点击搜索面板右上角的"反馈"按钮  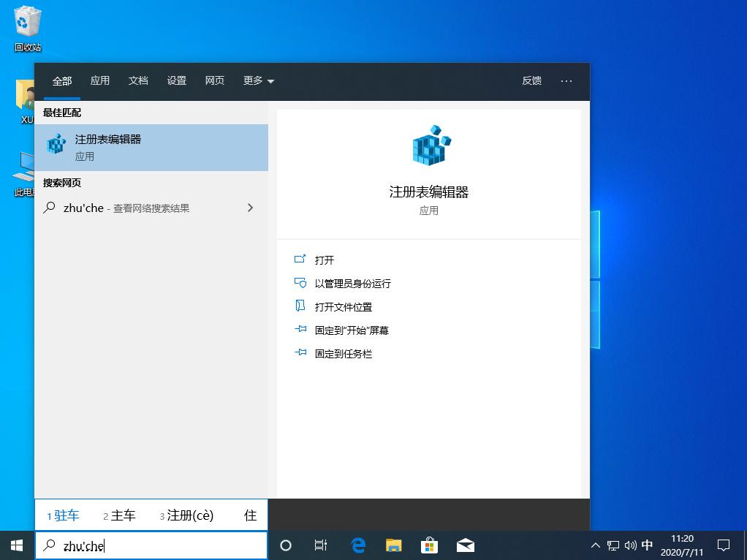tap(531, 81)
